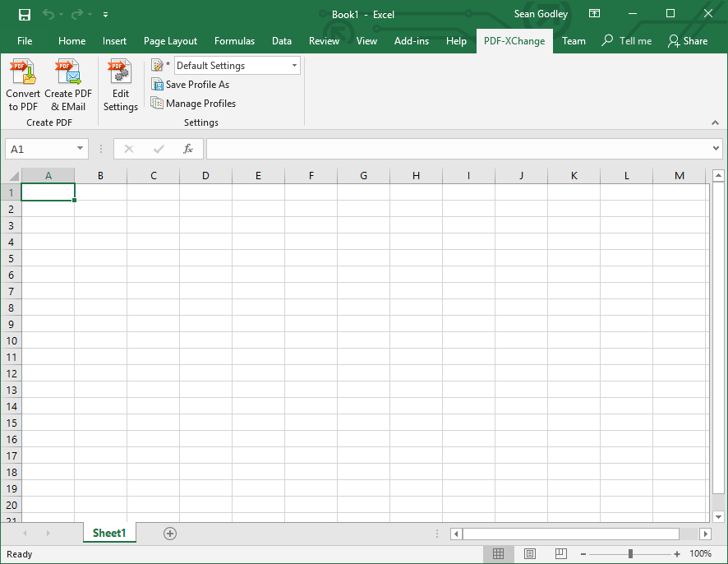The width and height of the screenshot is (728, 564).
Task: Click inside the Name Box showing A1
Action: tap(39, 149)
